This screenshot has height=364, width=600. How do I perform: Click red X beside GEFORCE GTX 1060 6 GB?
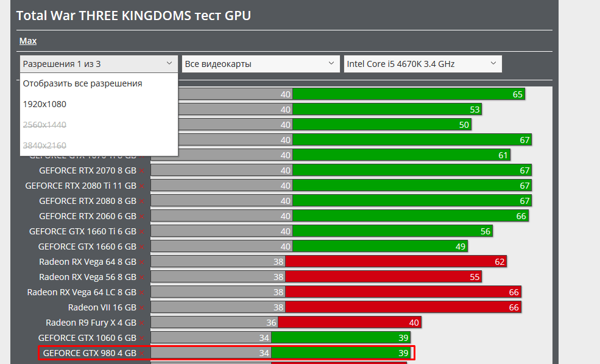(x=141, y=339)
